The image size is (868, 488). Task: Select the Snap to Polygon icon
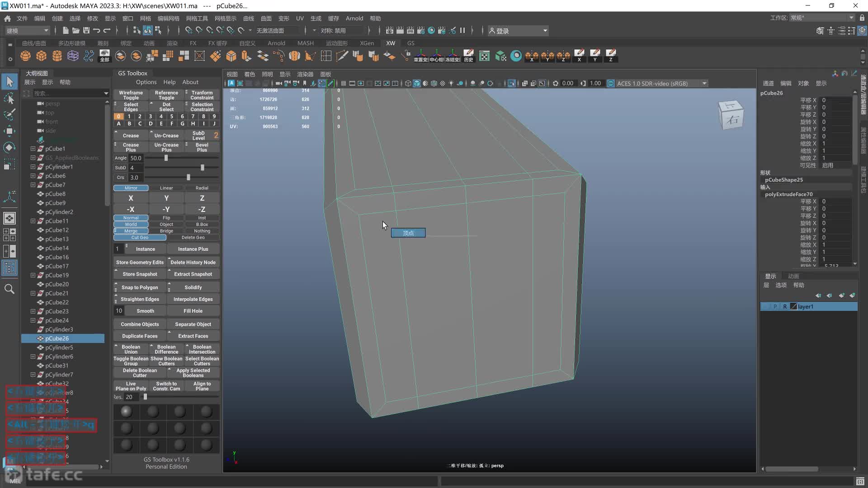coord(140,286)
